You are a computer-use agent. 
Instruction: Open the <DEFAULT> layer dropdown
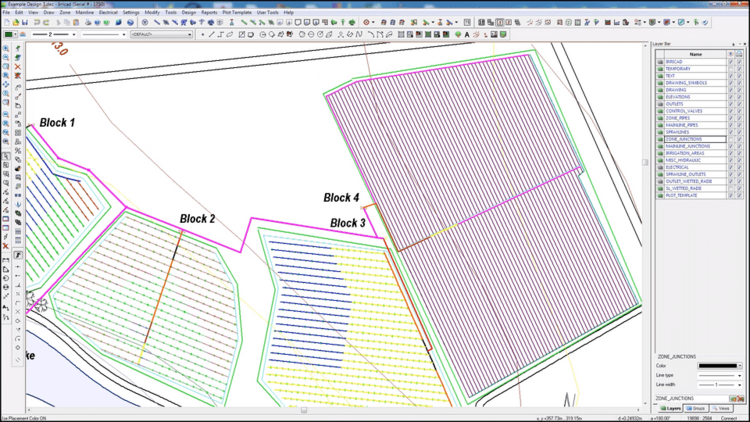pyautogui.click(x=160, y=34)
